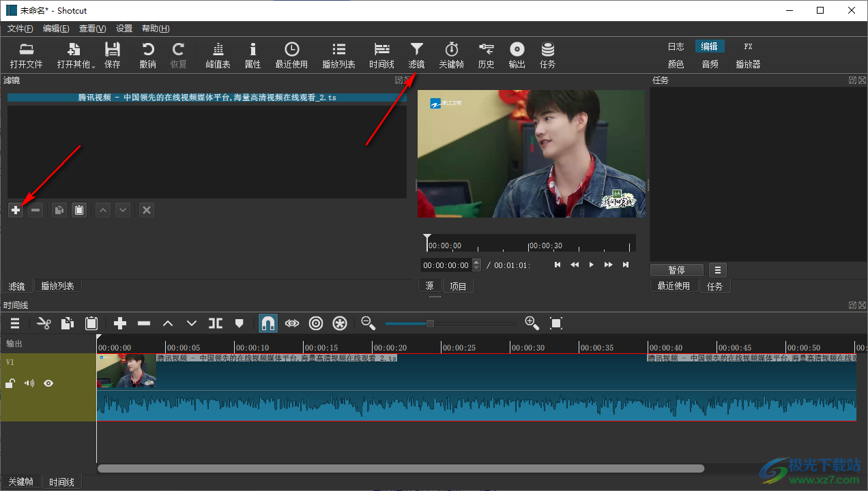Switch to 颜色 (Color) layout

click(676, 64)
